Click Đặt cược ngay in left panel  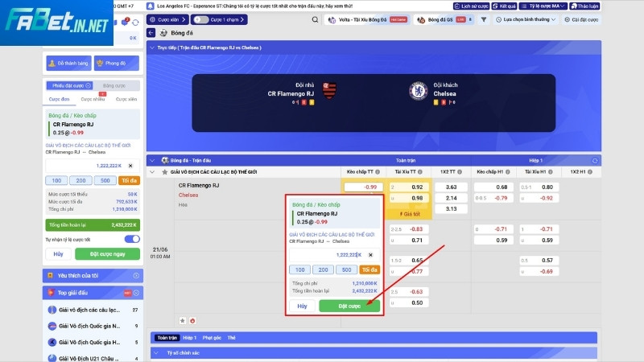tap(108, 254)
